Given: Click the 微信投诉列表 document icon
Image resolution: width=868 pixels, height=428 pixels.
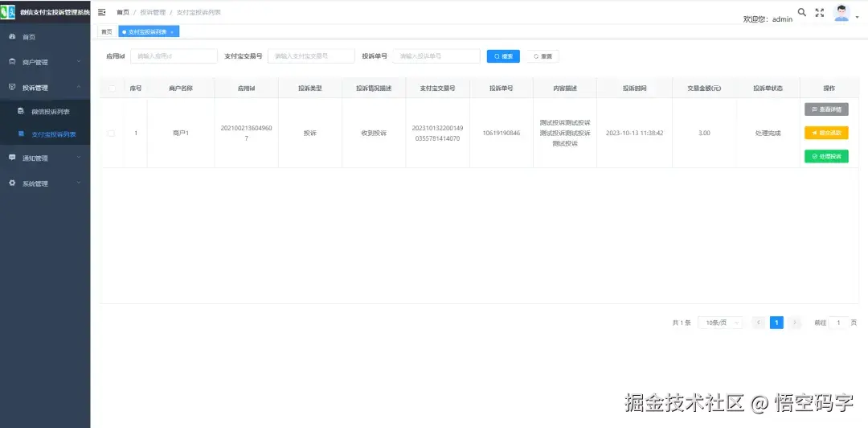Looking at the screenshot, I should [21, 111].
